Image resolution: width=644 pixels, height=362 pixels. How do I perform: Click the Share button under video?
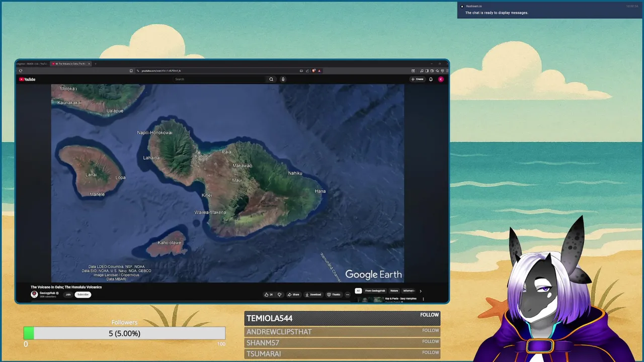coord(293,295)
